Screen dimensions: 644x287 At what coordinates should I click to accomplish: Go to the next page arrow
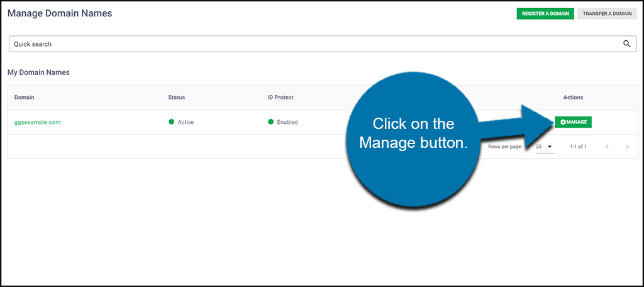click(x=627, y=147)
